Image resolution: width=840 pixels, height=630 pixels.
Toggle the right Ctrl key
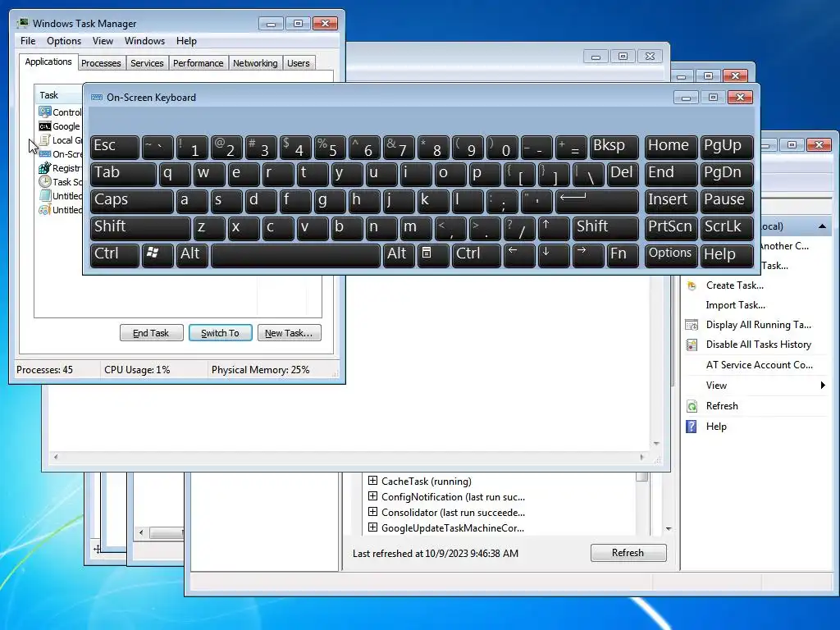pyautogui.click(x=477, y=255)
